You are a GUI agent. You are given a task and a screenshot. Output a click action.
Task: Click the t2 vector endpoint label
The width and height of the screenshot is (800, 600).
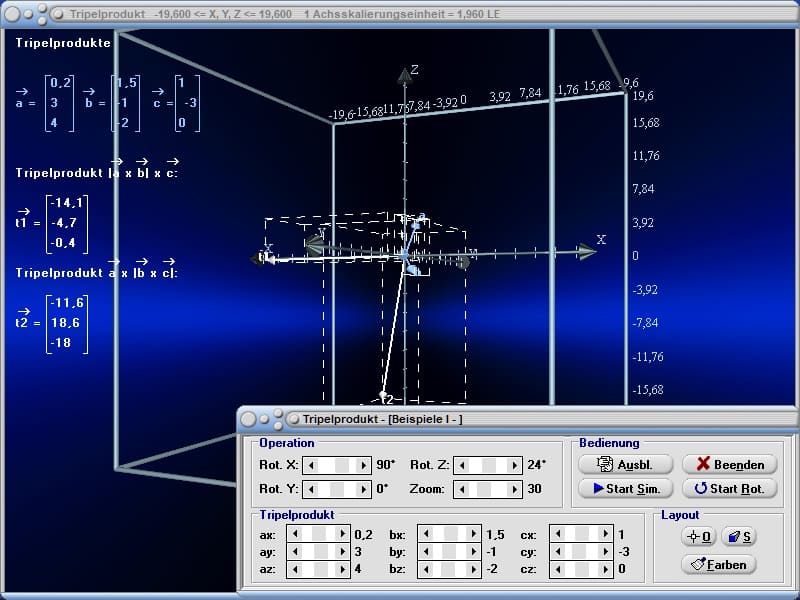[388, 399]
